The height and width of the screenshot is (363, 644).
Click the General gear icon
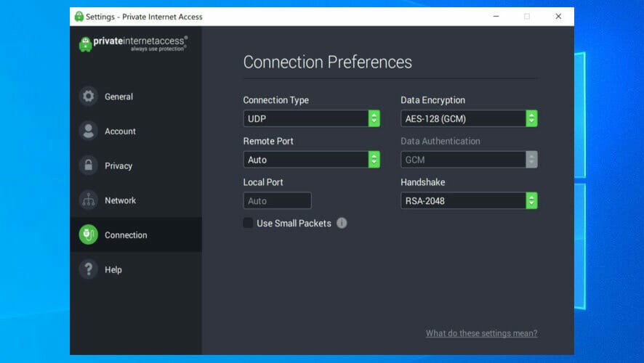click(89, 97)
